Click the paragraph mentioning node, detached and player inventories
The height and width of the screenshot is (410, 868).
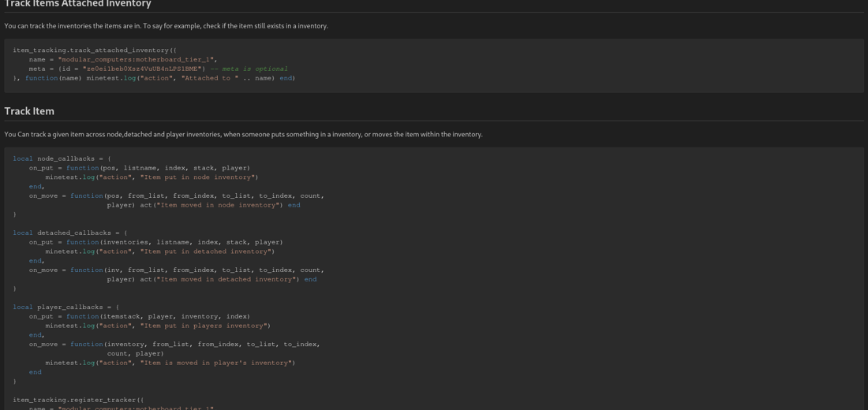pyautogui.click(x=243, y=135)
